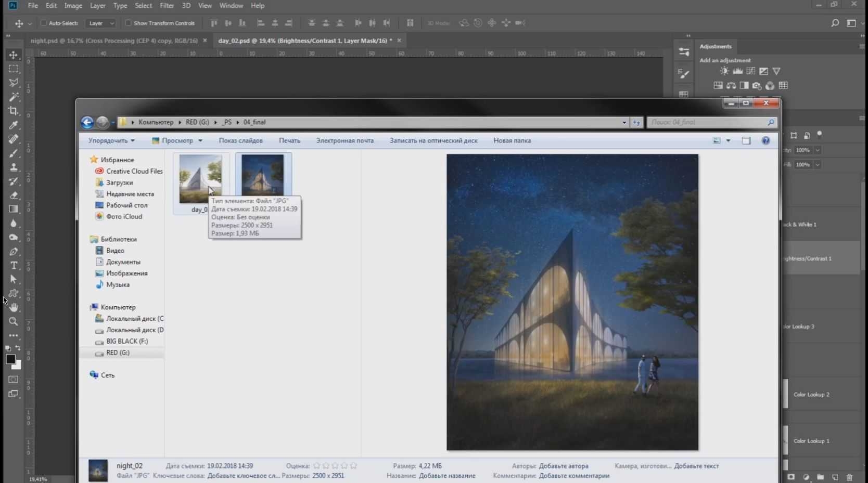Select the Healing Brush tool
This screenshot has height=483, width=868.
(14, 139)
